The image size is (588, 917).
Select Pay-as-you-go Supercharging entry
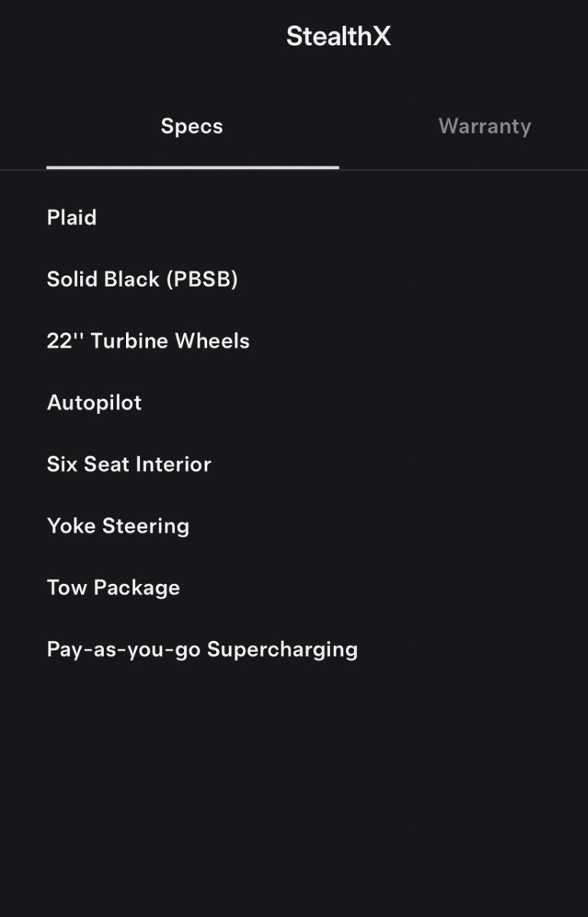coord(202,650)
